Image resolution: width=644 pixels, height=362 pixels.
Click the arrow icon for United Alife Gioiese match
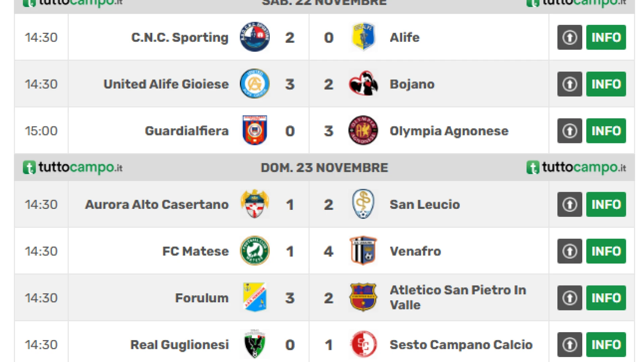coord(570,84)
